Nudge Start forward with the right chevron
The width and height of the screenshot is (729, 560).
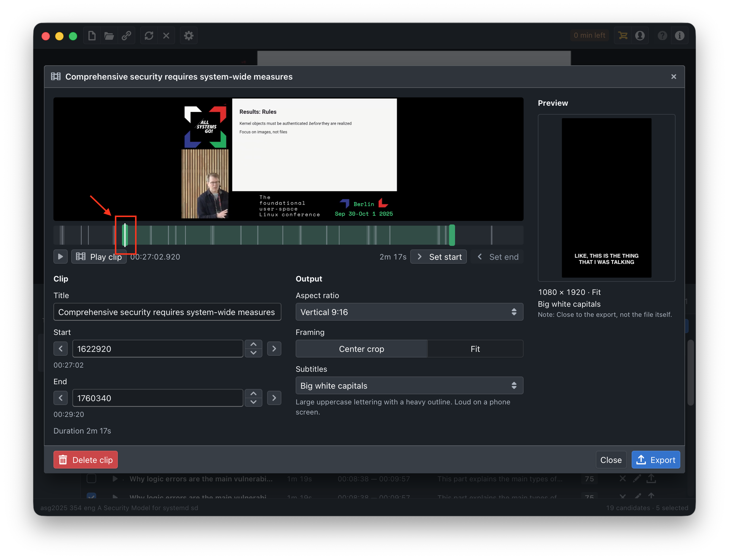[x=274, y=349]
